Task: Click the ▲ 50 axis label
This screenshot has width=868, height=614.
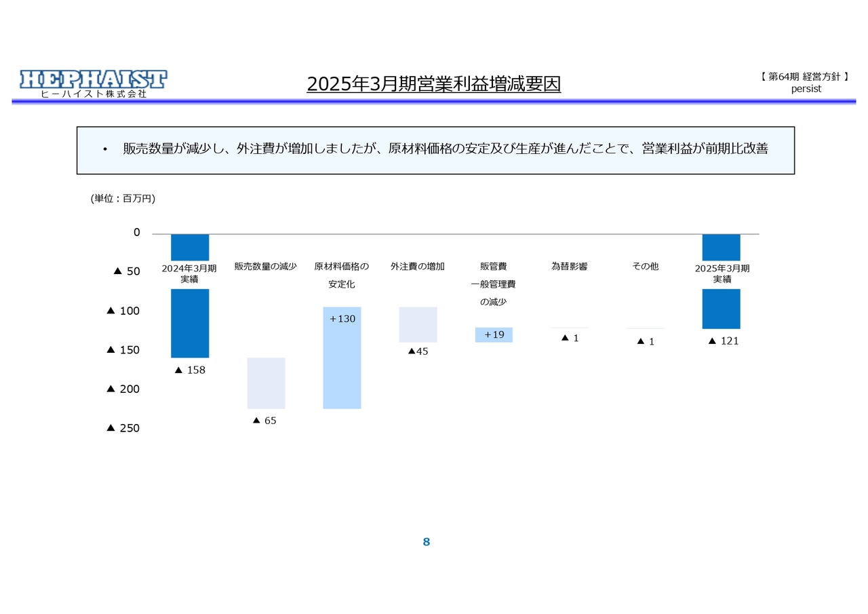Action: [x=126, y=271]
